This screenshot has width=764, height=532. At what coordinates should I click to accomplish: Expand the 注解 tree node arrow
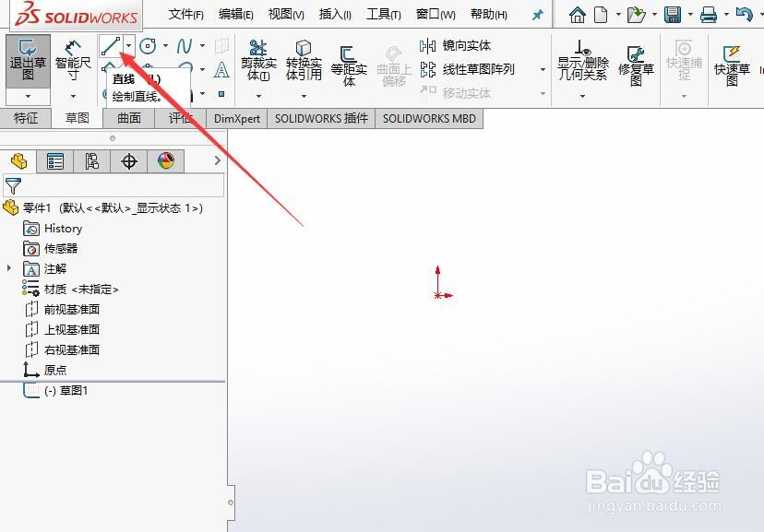8,268
